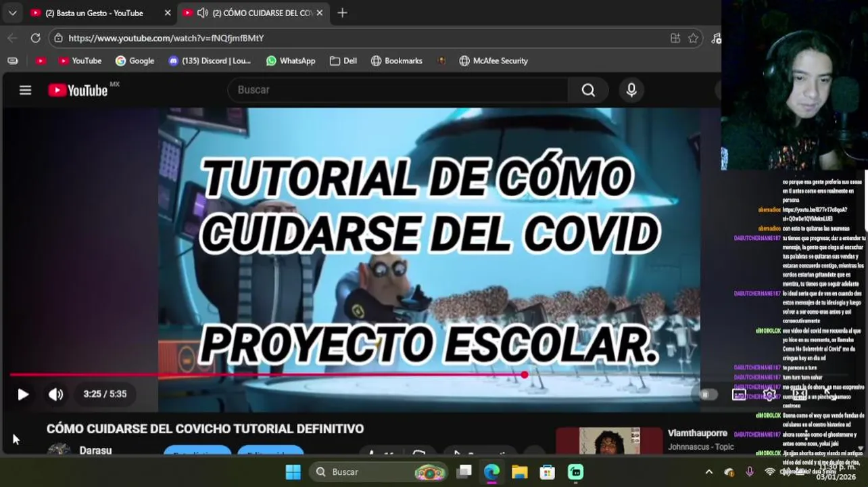
Task: Open the green app on taskbar
Action: 575,471
